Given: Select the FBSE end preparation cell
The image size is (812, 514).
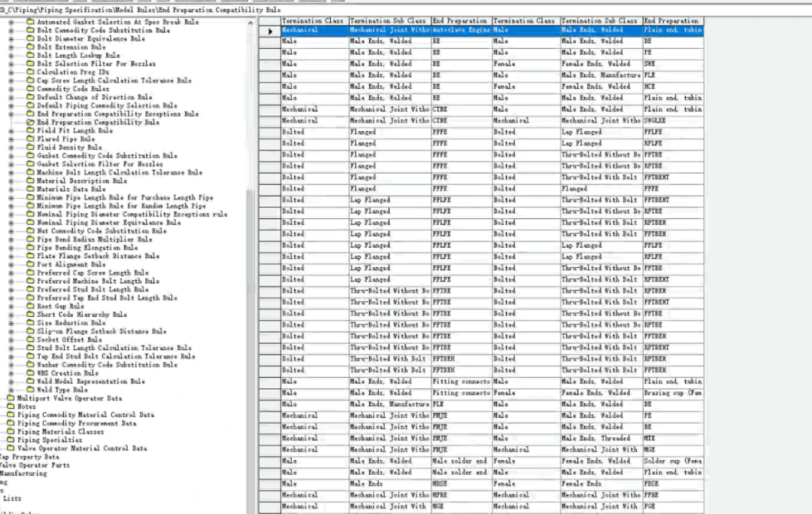Looking at the screenshot, I should [673, 483].
